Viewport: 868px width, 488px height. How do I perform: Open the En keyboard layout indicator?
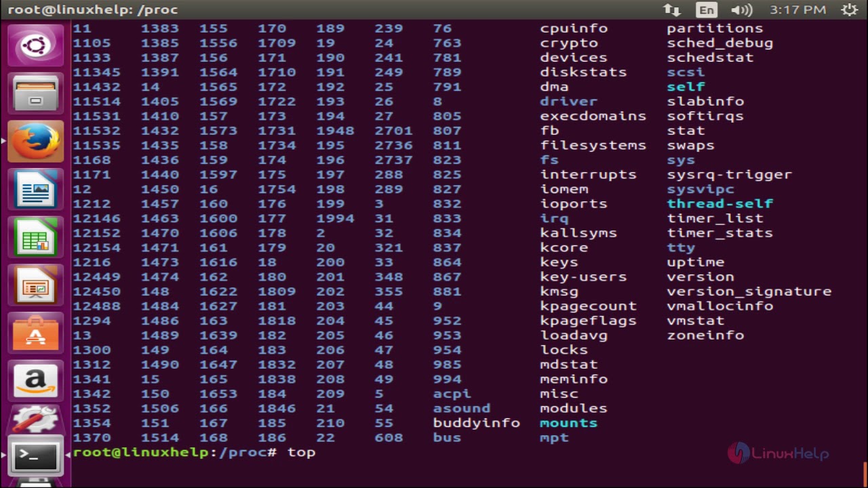(x=707, y=9)
